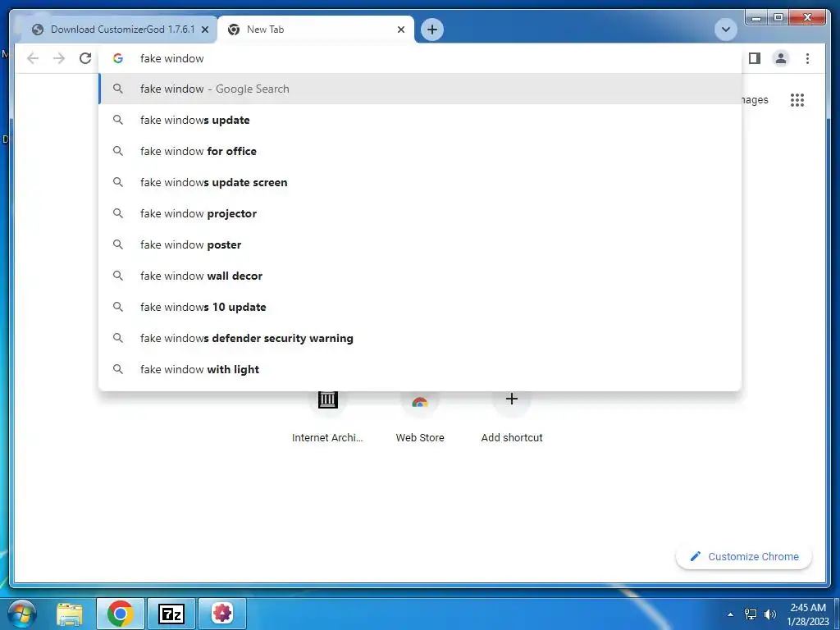This screenshot has height=630, width=840.
Task: Open the tab search dropdown arrow
Action: click(726, 30)
